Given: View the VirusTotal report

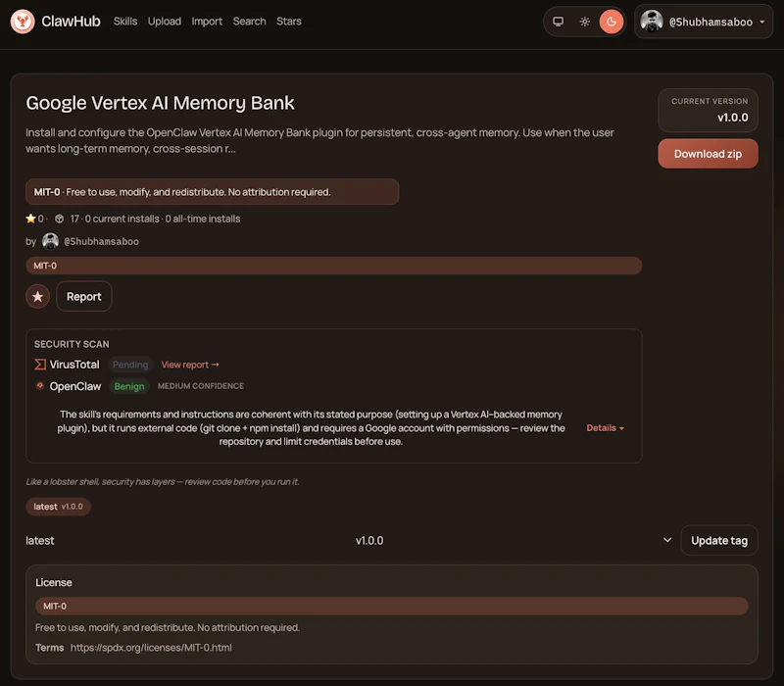Looking at the screenshot, I should (x=189, y=365).
